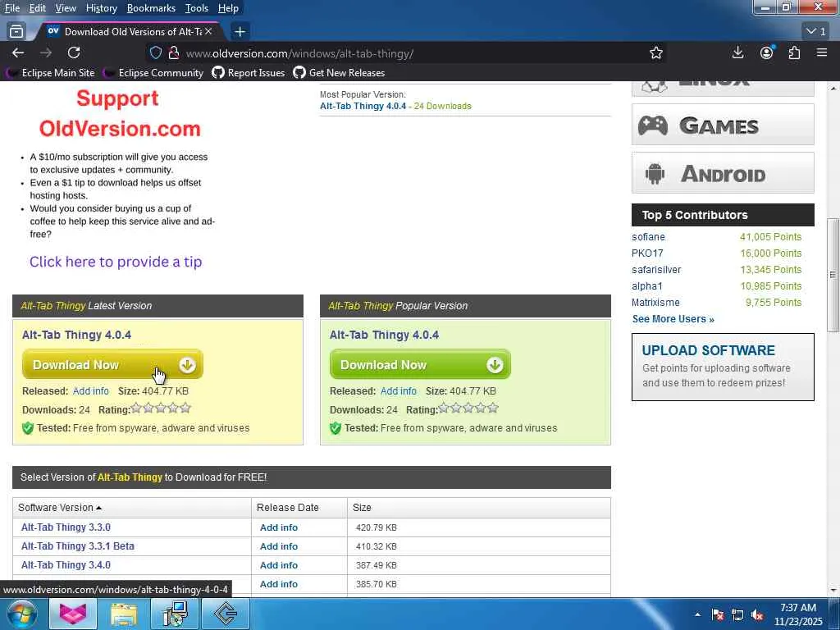Screen dimensions: 840x630
Task: Click Add info for 3.3.1 Beta row
Action: tap(279, 546)
